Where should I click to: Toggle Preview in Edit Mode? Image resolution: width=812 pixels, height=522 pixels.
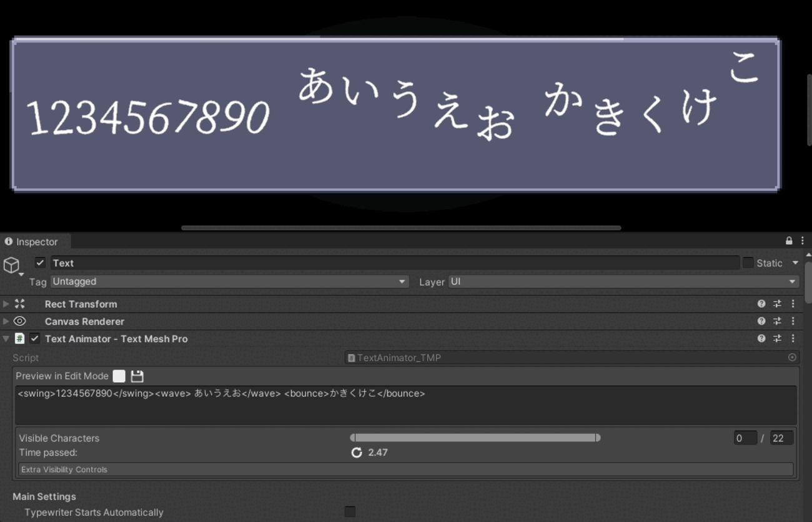[119, 376]
